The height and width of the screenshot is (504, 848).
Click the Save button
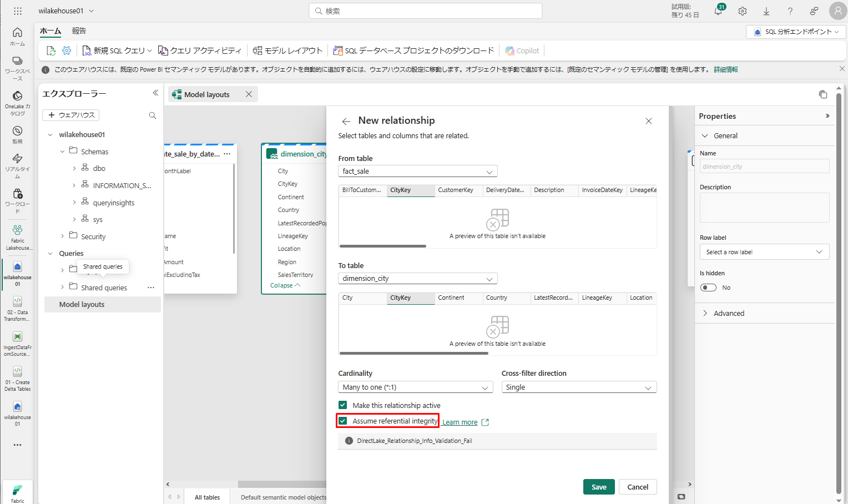599,487
